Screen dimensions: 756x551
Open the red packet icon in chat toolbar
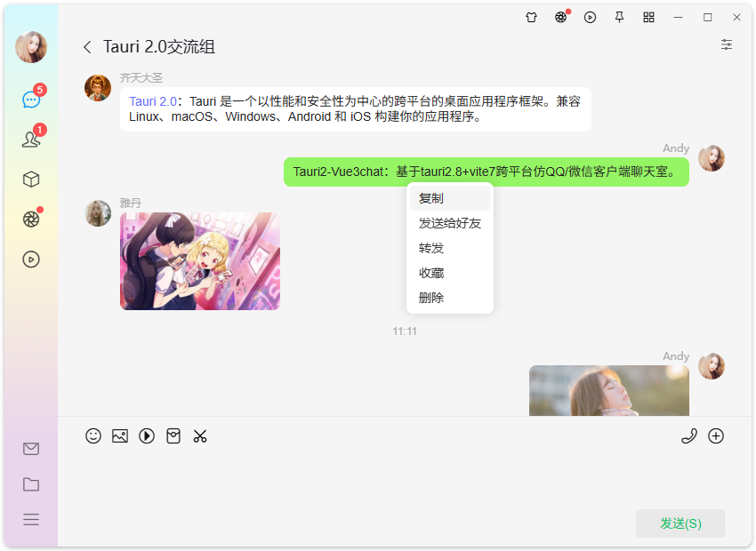click(173, 436)
